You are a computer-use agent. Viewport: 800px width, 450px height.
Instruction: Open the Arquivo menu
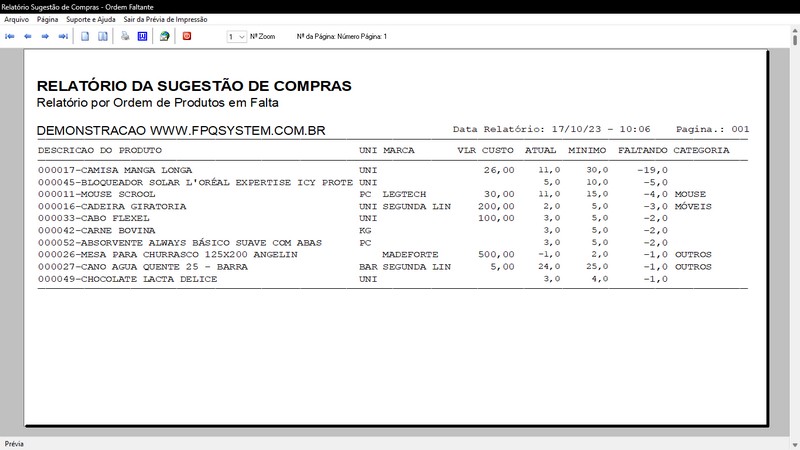tap(16, 19)
